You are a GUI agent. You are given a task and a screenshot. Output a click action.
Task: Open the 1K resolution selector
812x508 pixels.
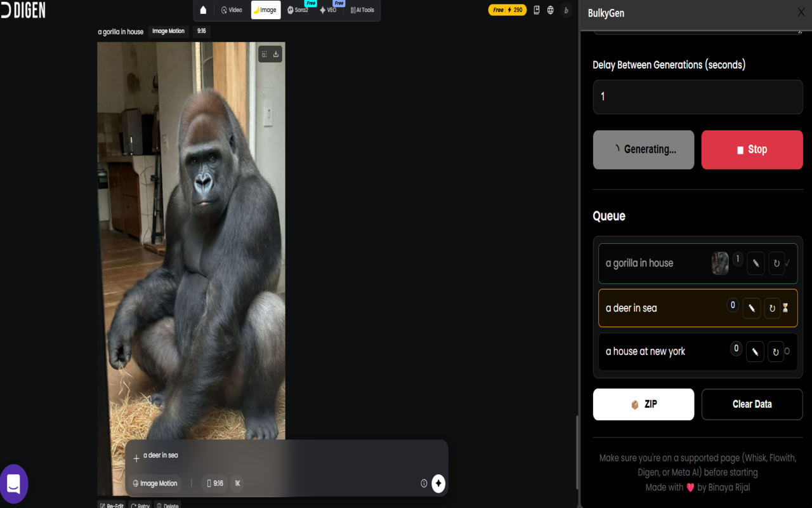coord(237,483)
